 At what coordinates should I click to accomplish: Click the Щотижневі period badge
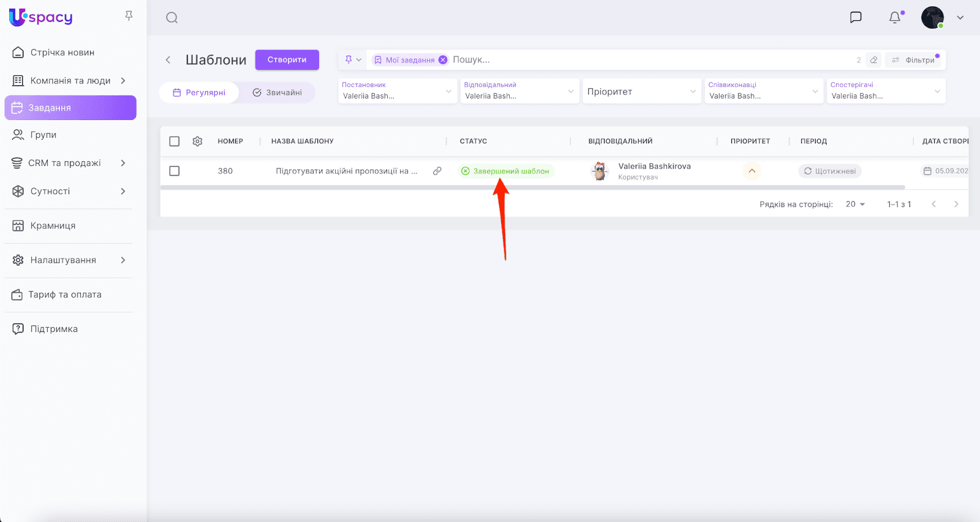point(830,171)
